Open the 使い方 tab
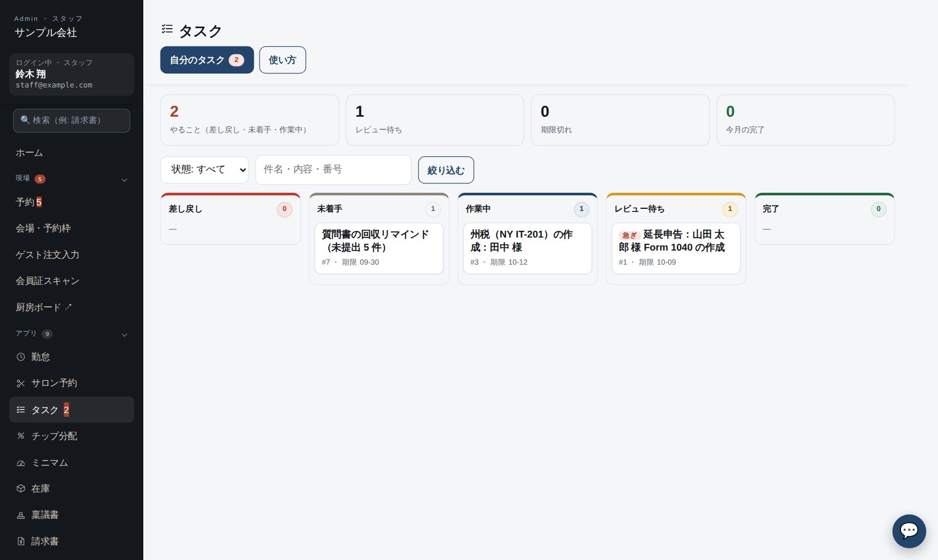The width and height of the screenshot is (938, 560). [282, 60]
